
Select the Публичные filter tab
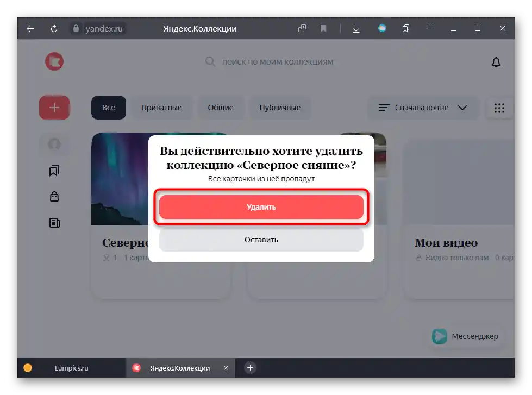(280, 108)
